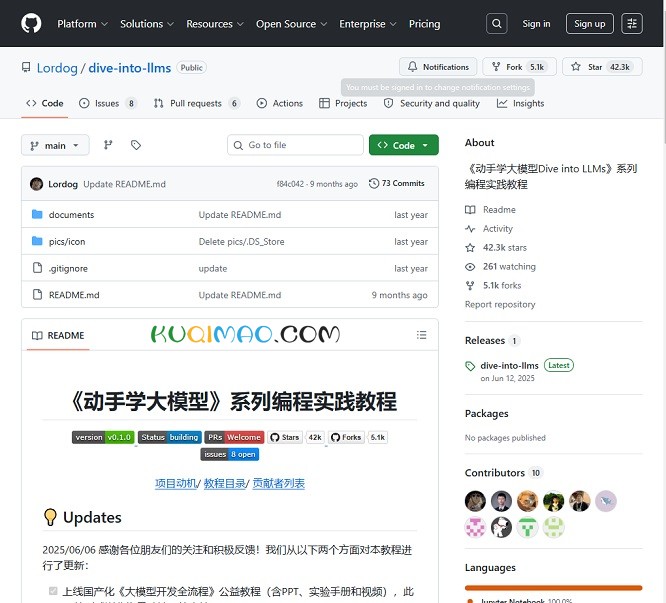This screenshot has height=603, width=666.
Task: Open the Projects tab
Action: click(343, 103)
